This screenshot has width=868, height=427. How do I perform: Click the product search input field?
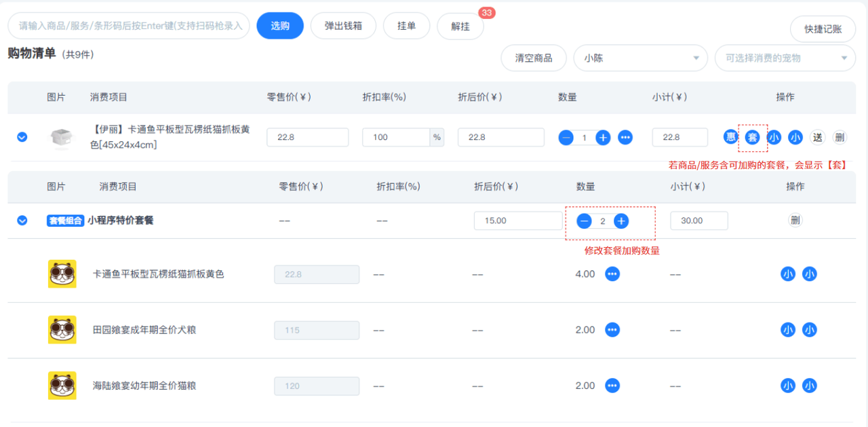[129, 26]
